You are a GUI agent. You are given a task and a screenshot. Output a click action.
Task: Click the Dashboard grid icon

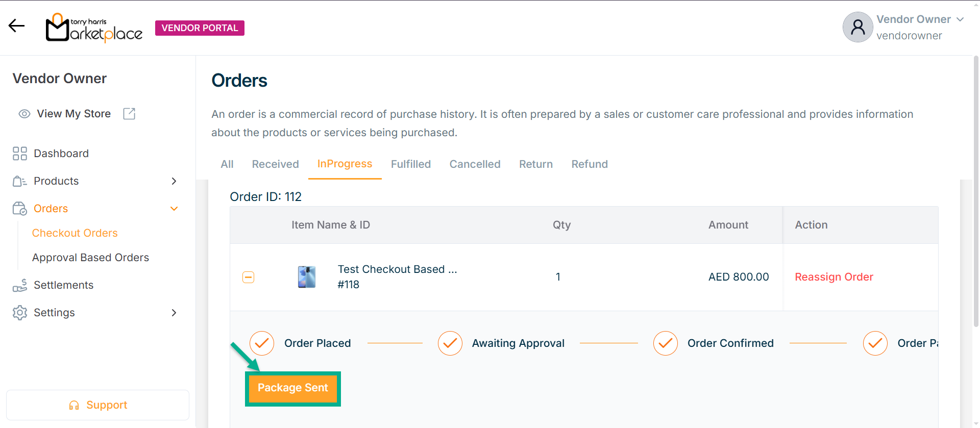20,154
